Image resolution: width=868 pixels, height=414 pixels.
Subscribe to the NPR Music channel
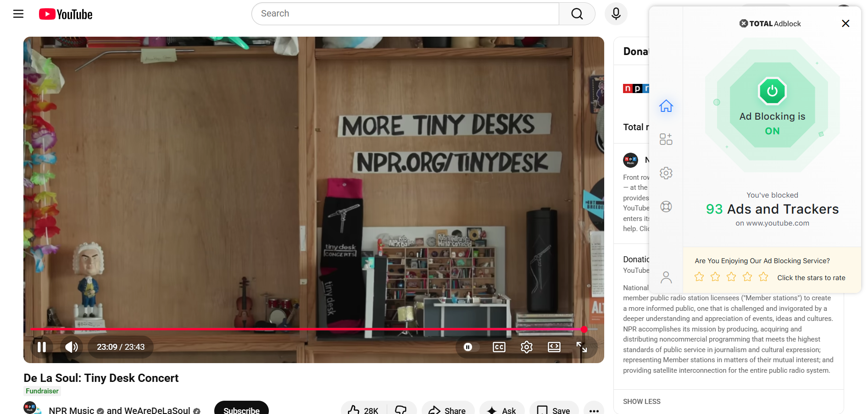click(x=241, y=410)
